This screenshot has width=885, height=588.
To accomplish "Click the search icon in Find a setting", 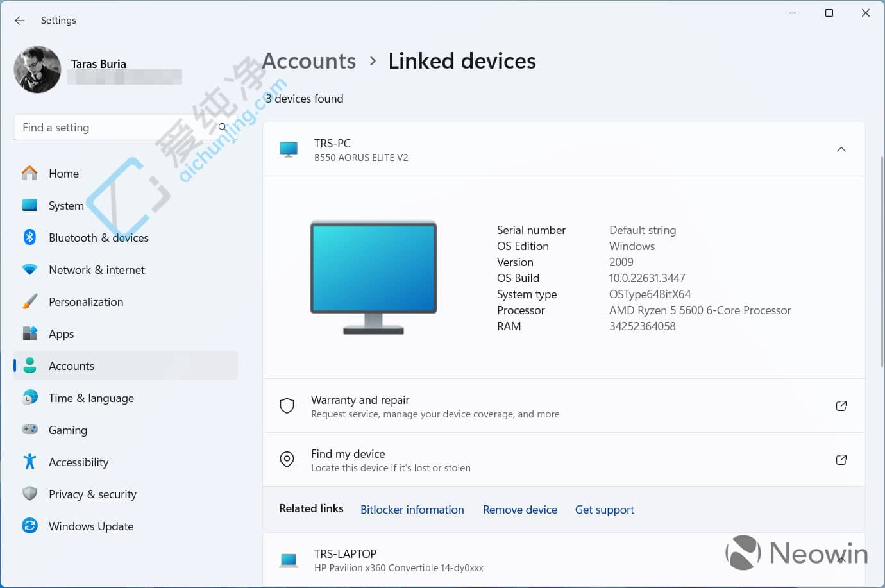I will pos(222,128).
